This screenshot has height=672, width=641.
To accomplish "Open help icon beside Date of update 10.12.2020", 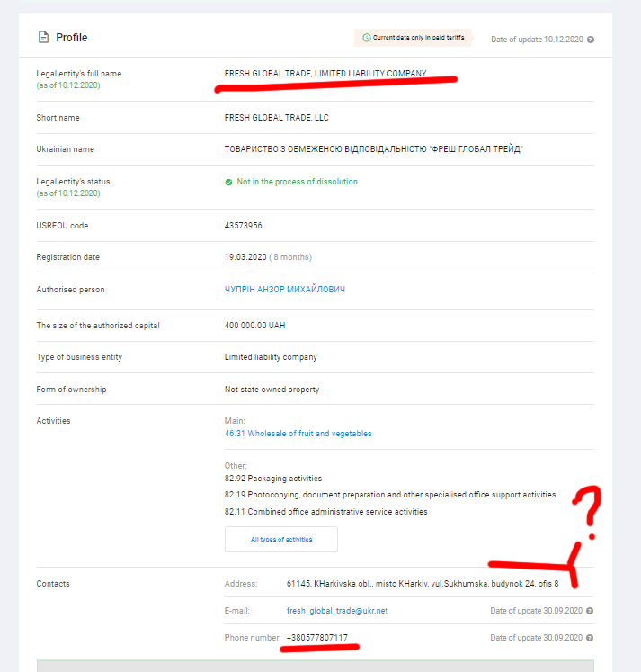I will (x=591, y=40).
